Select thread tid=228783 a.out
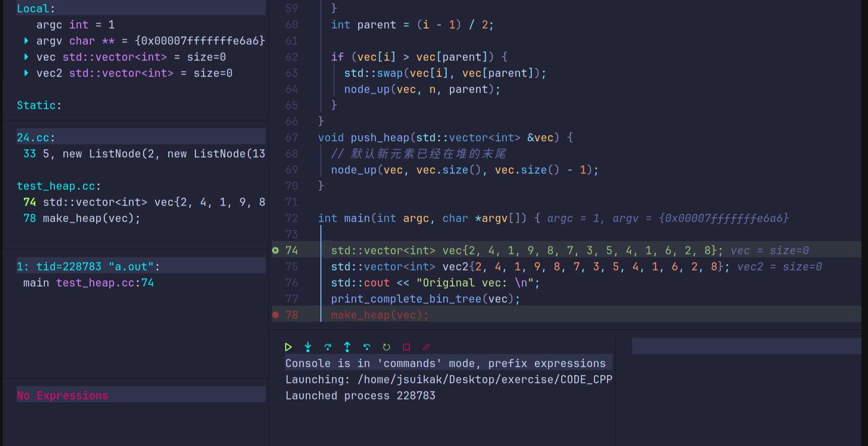The image size is (868, 446). coord(141,267)
